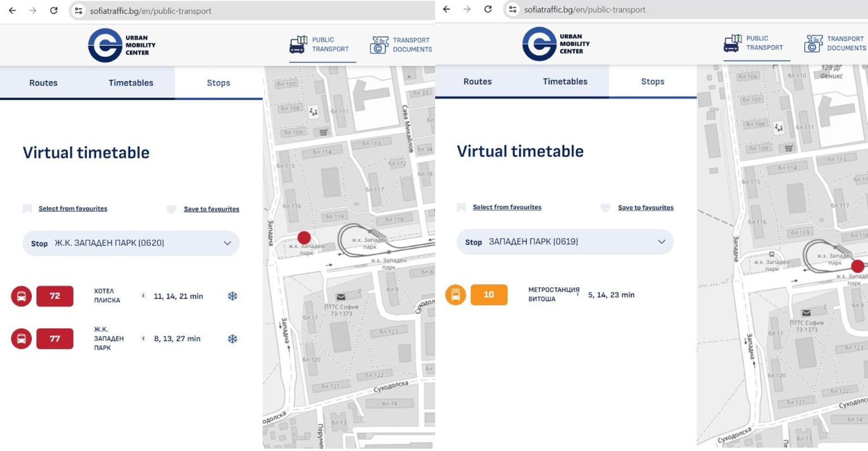Click the snowflake air-conditioning icon for line 72
Screen dimensions: 868x451
(233, 296)
